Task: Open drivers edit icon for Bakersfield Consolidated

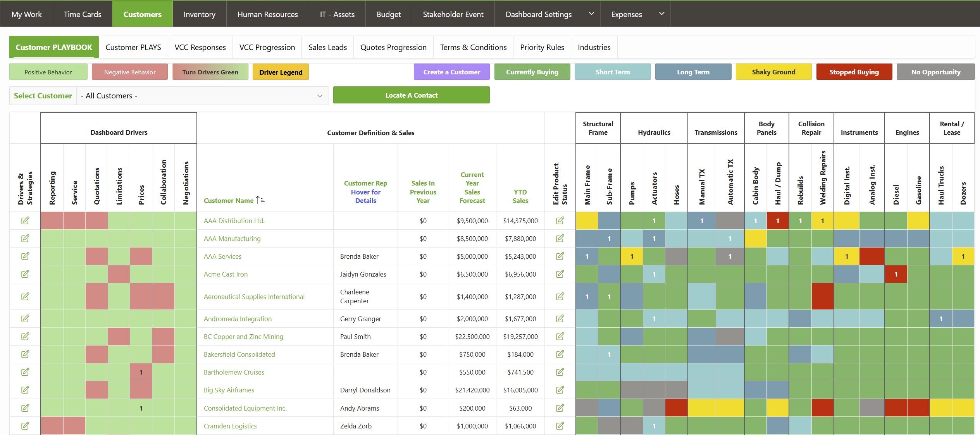Action: (x=25, y=354)
